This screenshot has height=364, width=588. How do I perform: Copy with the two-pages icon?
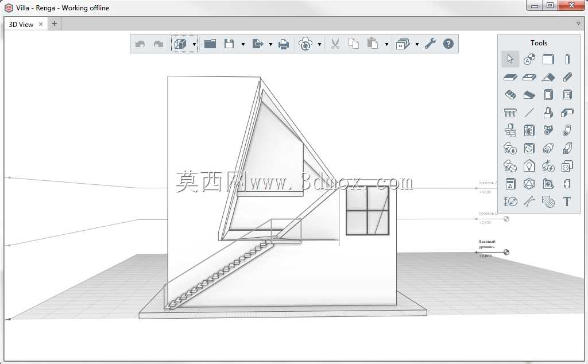354,44
